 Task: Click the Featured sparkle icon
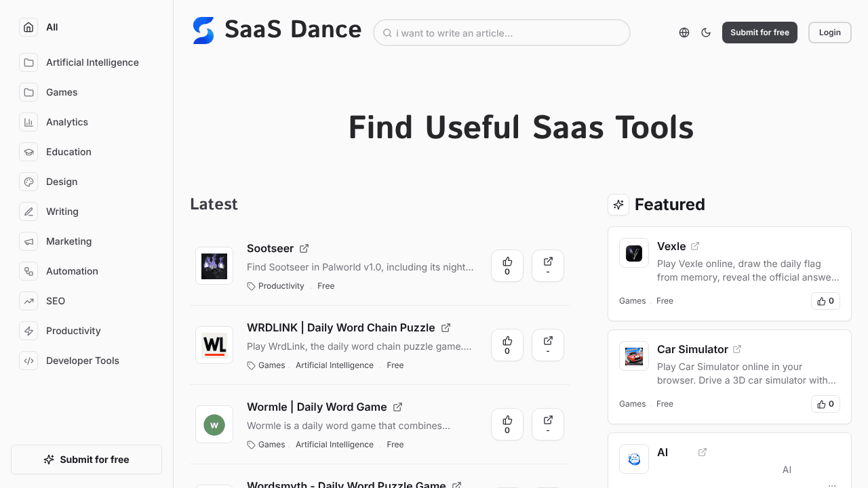[618, 204]
